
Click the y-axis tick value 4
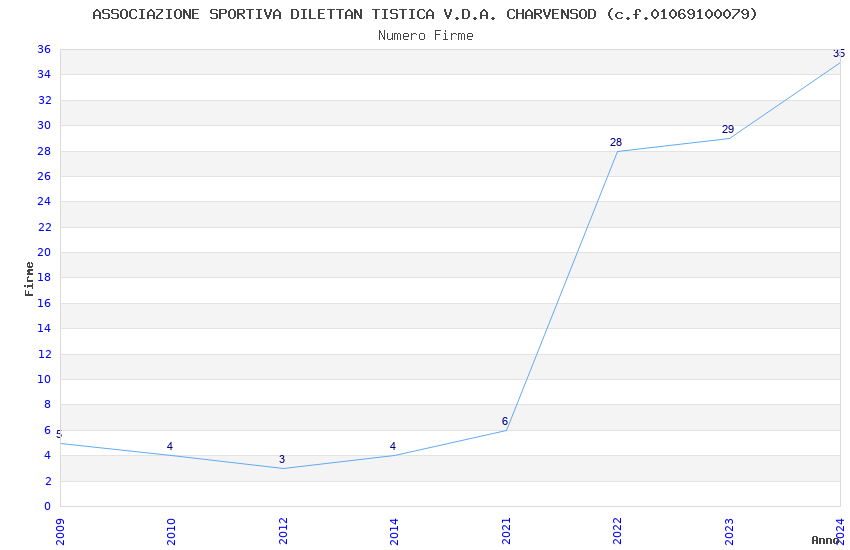click(48, 455)
